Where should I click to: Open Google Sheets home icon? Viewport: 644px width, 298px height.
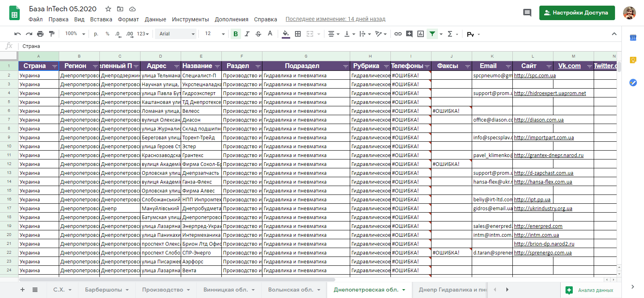(14, 13)
